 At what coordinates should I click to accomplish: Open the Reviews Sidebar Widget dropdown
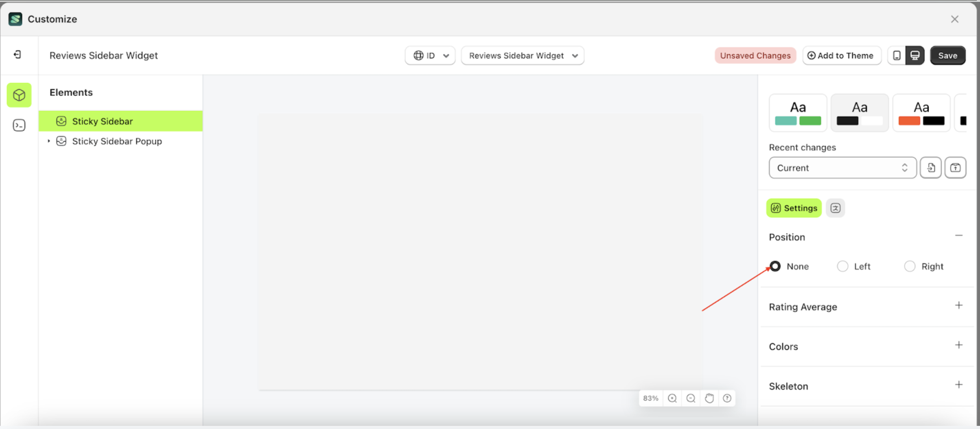(x=522, y=55)
